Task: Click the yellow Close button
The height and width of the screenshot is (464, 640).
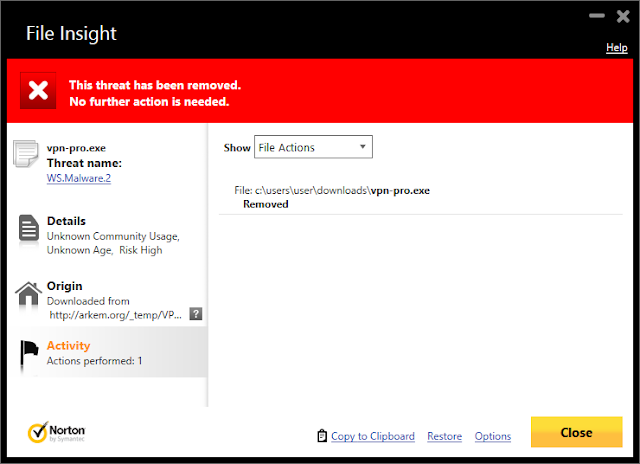Action: pyautogui.click(x=576, y=432)
